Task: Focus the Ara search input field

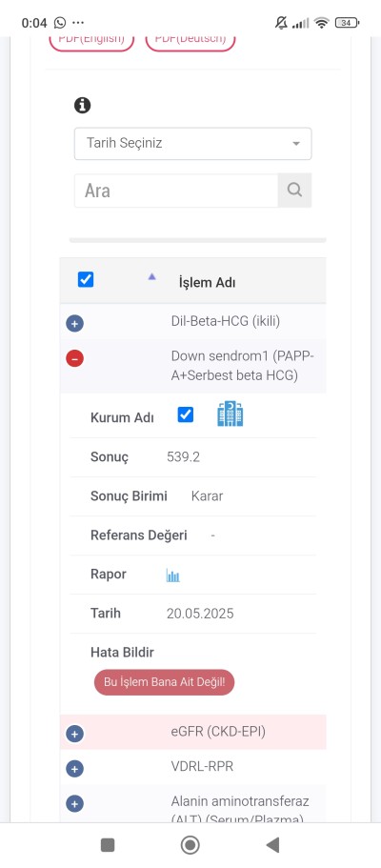Action: (x=176, y=191)
